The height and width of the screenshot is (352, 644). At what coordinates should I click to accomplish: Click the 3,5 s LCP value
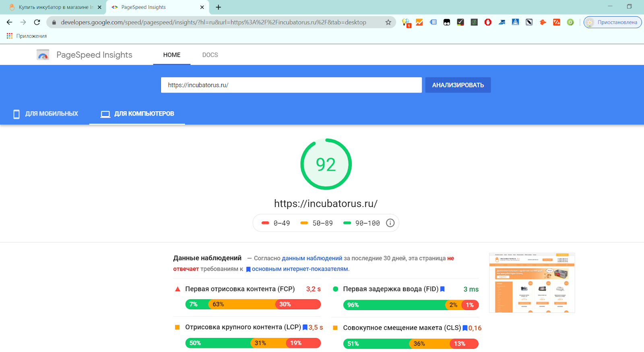(x=316, y=327)
